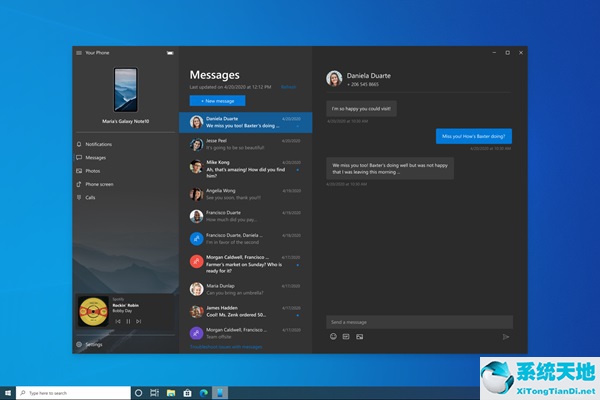Open Phone screen in the sidebar
The image size is (600, 400).
(x=99, y=184)
